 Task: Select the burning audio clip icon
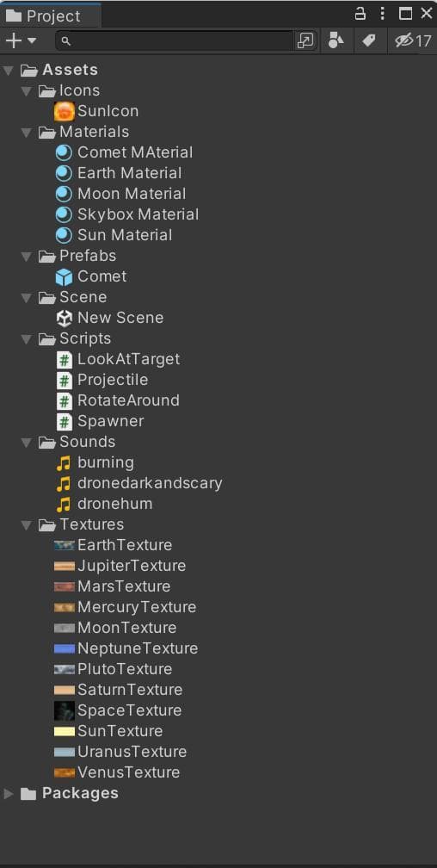65,462
